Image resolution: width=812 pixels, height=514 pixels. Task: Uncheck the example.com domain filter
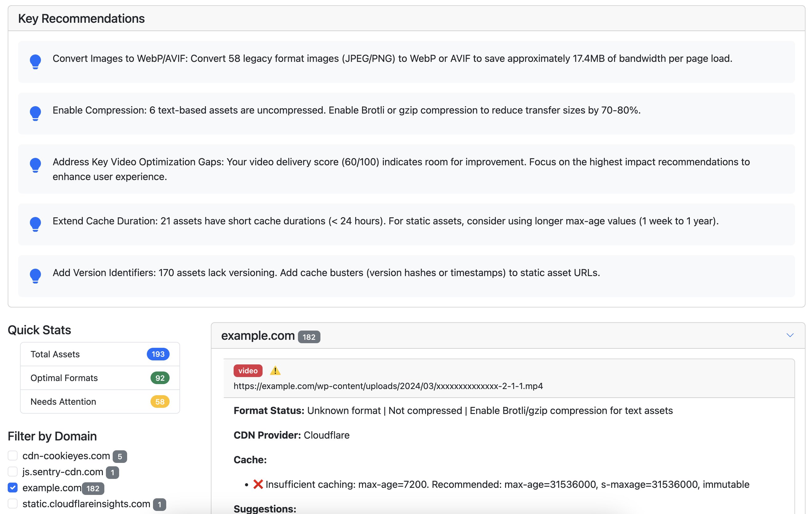click(x=13, y=488)
